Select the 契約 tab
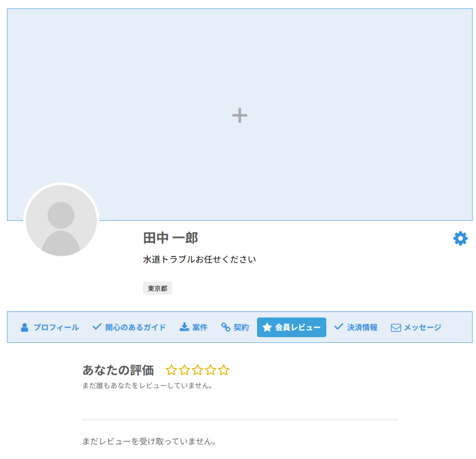The width and height of the screenshot is (476, 459). 241,327
